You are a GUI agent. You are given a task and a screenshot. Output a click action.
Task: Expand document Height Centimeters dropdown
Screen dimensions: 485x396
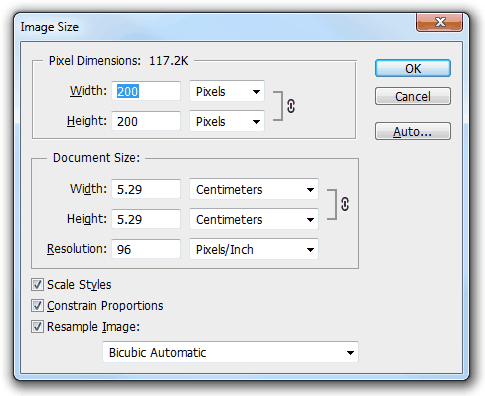(254, 219)
